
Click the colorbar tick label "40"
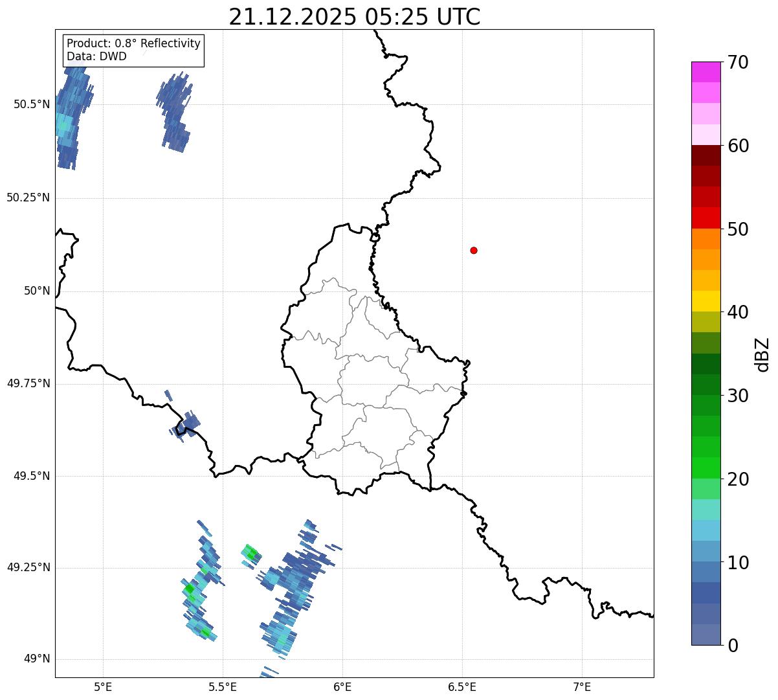[738, 312]
